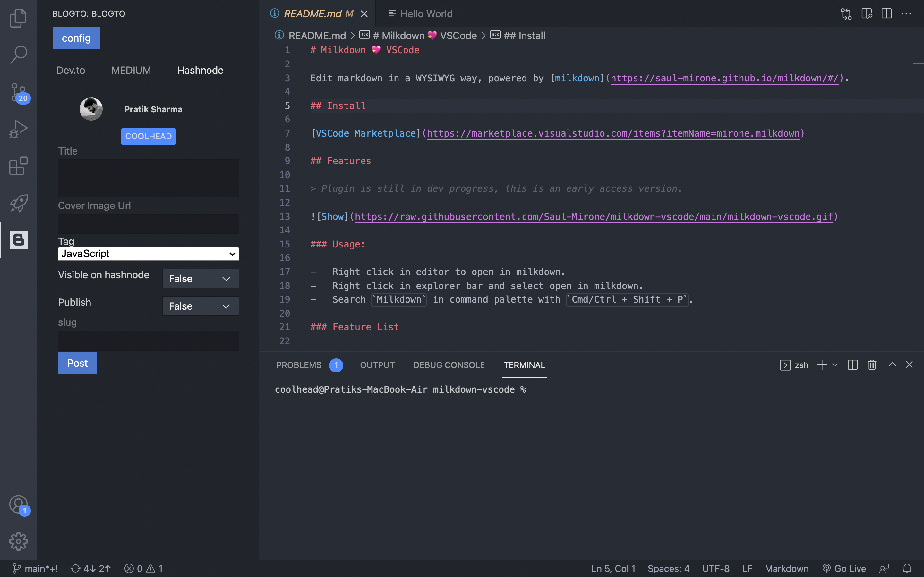Viewport: 924px width, 577px height.
Task: Click the Post button
Action: point(77,363)
